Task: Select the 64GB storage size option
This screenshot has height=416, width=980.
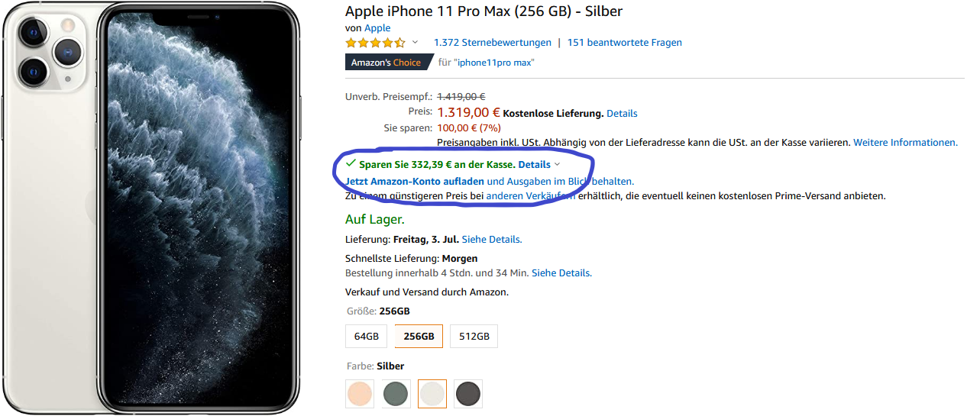Action: click(367, 337)
